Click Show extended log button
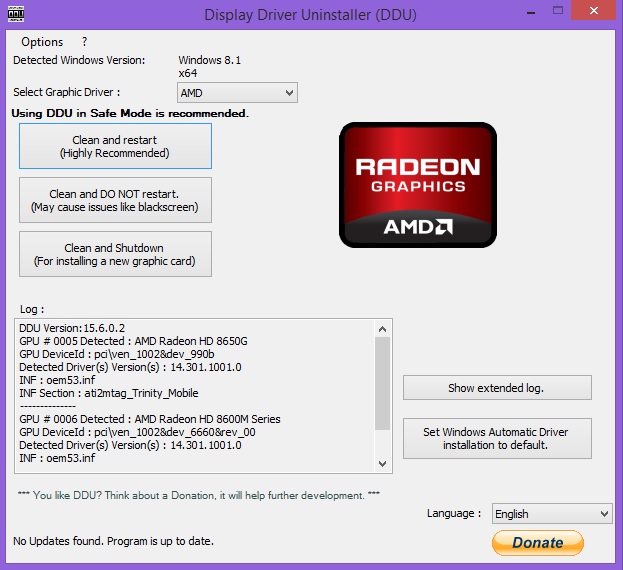 (x=497, y=388)
